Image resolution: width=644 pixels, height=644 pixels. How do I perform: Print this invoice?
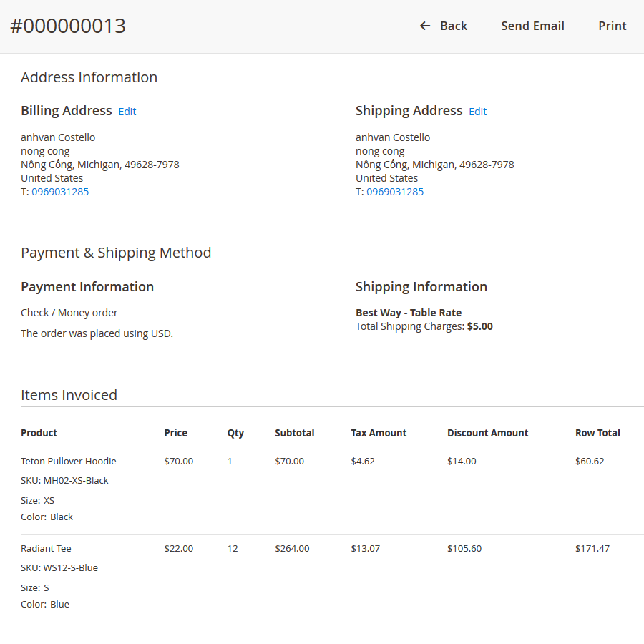point(612,26)
